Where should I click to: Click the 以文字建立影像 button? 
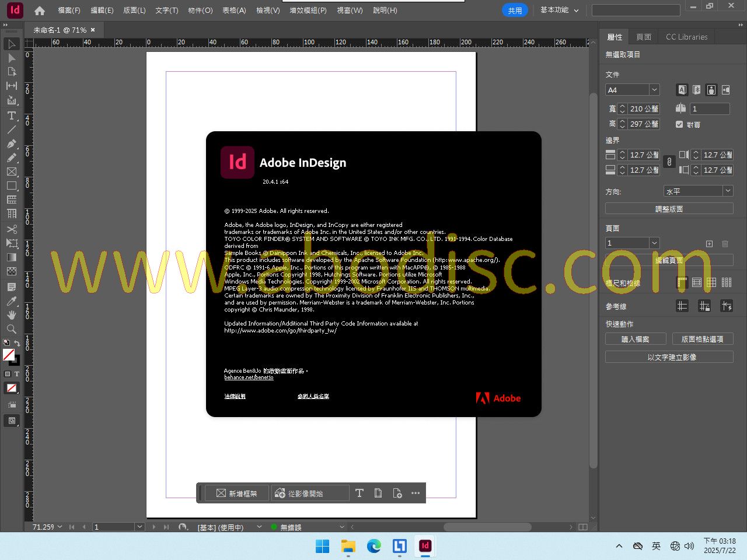tap(669, 357)
